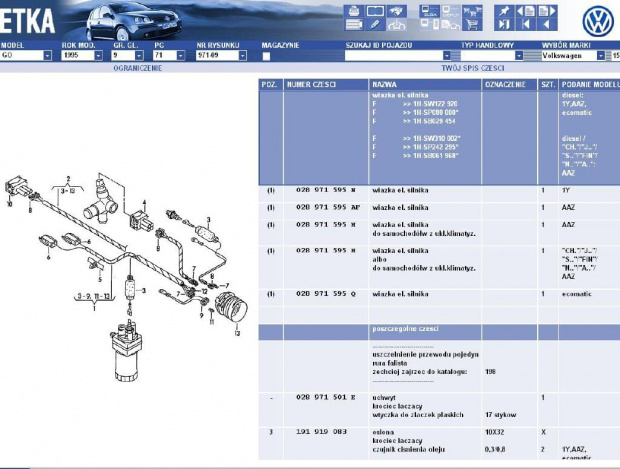
Task: Click the 10X32 designation cell
Action: 495,432
